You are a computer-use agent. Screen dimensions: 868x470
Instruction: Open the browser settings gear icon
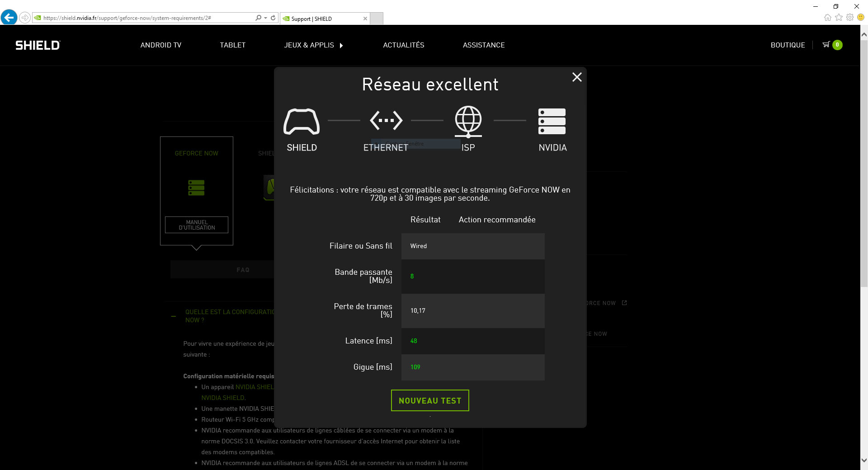tap(849, 18)
